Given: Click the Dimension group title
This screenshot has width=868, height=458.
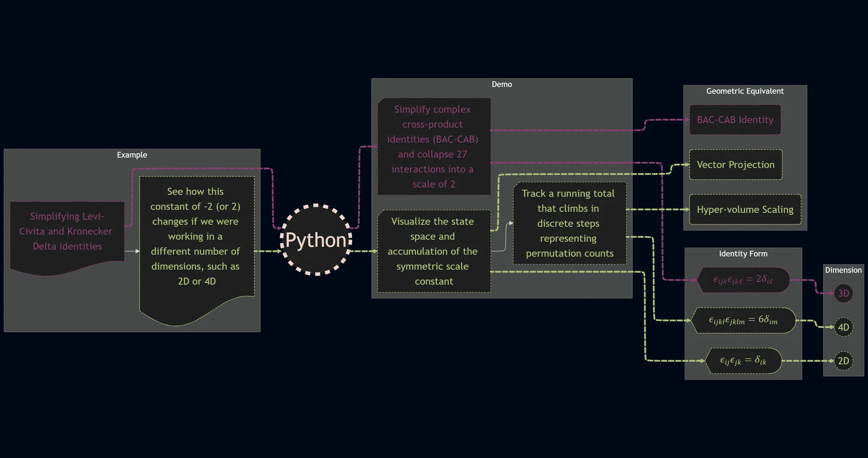Looking at the screenshot, I should 843,270.
